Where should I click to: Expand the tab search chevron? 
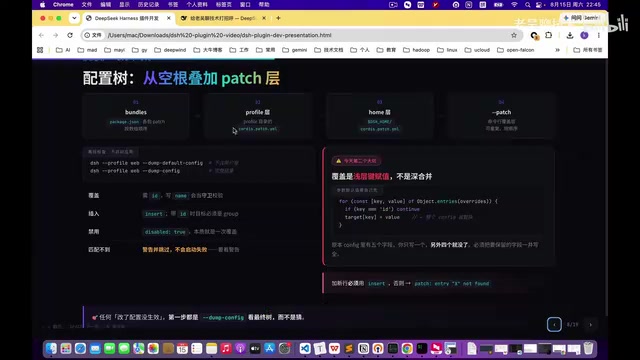(x=74, y=18)
